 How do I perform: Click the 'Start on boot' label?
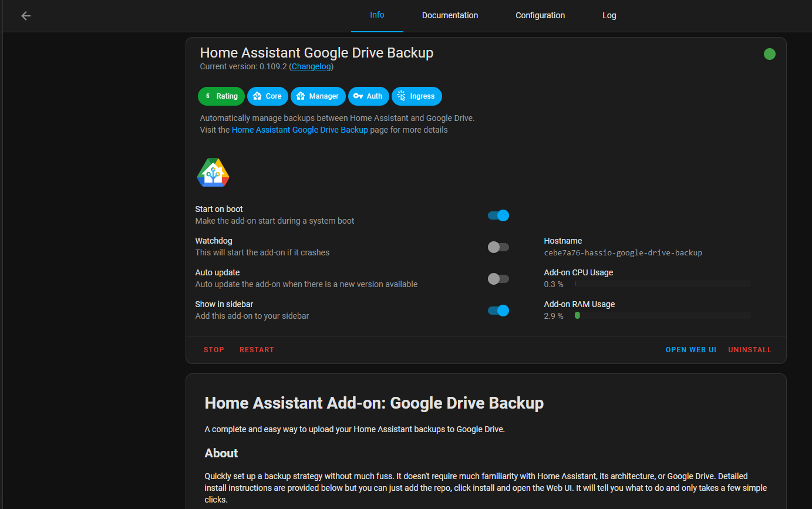pos(219,209)
